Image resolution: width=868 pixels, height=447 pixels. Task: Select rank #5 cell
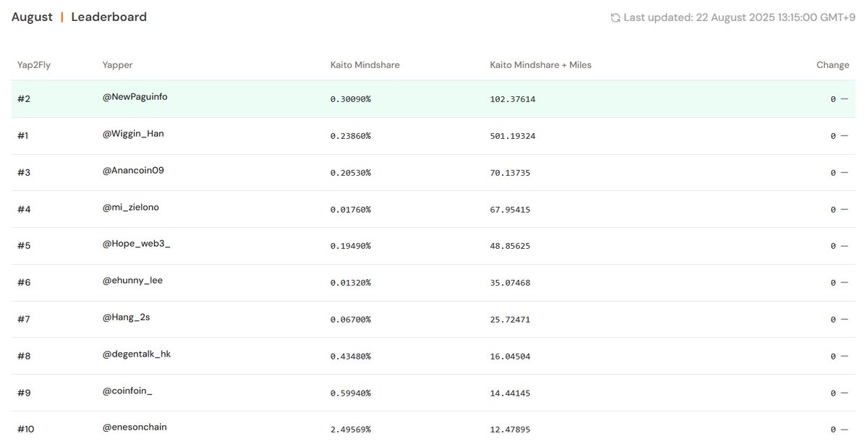coord(24,246)
